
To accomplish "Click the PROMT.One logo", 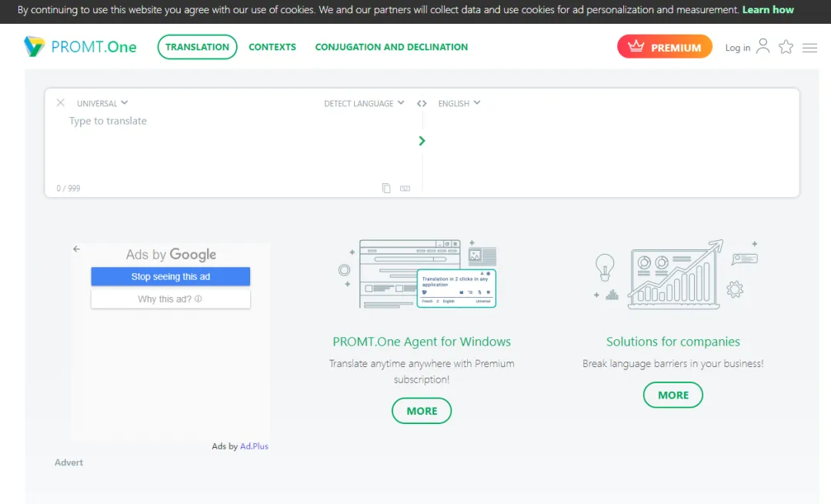I will (x=80, y=47).
